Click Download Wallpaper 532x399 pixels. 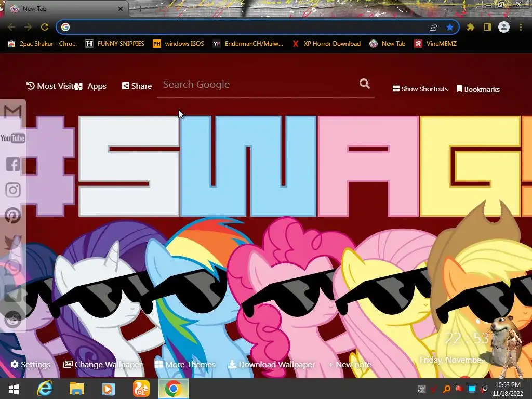pyautogui.click(x=271, y=364)
